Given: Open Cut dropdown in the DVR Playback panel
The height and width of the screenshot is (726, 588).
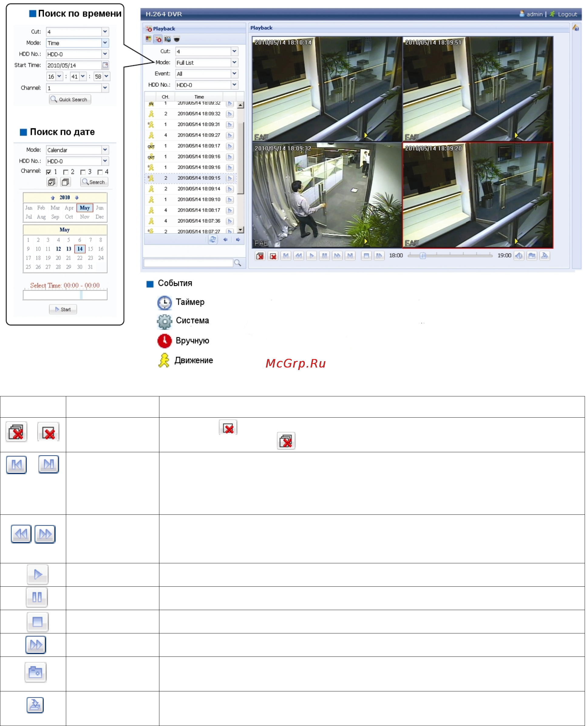Looking at the screenshot, I should (x=235, y=52).
